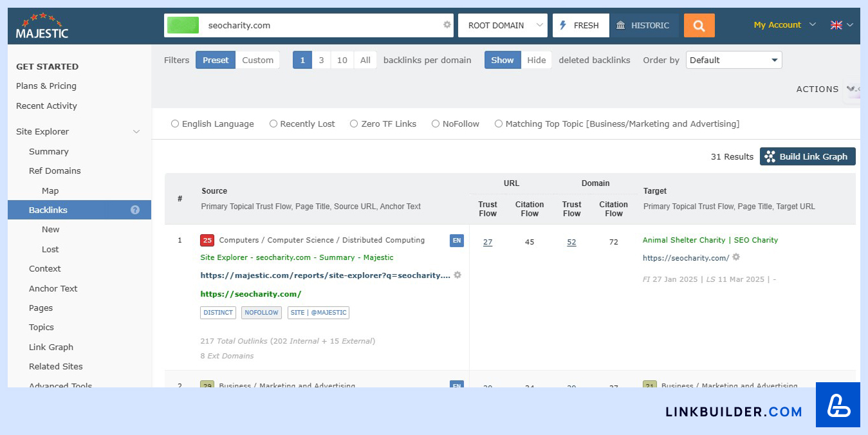Hide deleted backlinks
Screen dimensions: 868x435
click(537, 60)
